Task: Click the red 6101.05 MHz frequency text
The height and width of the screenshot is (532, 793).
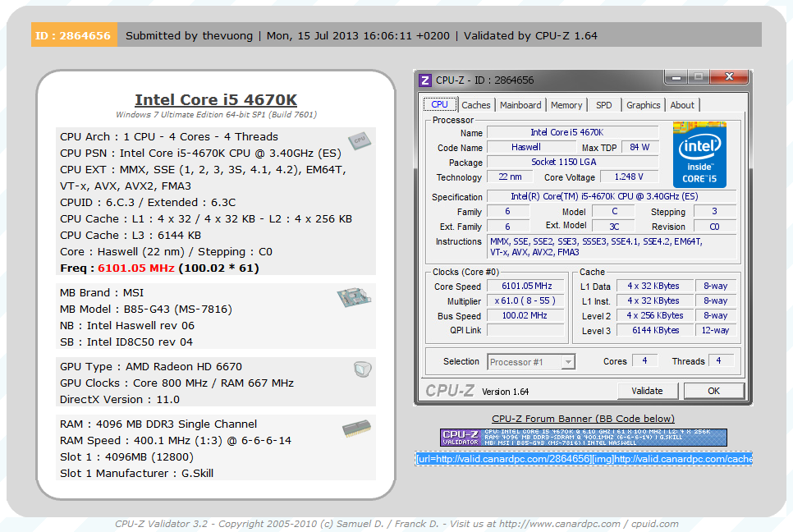Action: click(x=136, y=268)
